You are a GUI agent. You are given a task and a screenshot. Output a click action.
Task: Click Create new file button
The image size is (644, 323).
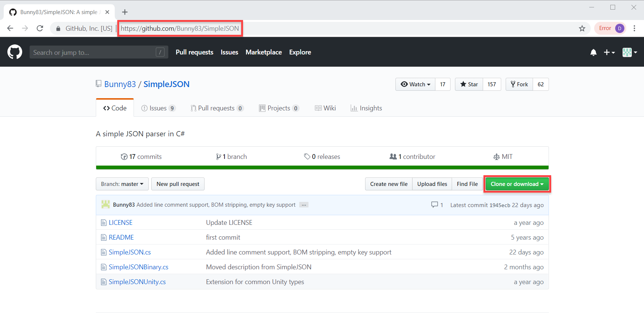[389, 184]
